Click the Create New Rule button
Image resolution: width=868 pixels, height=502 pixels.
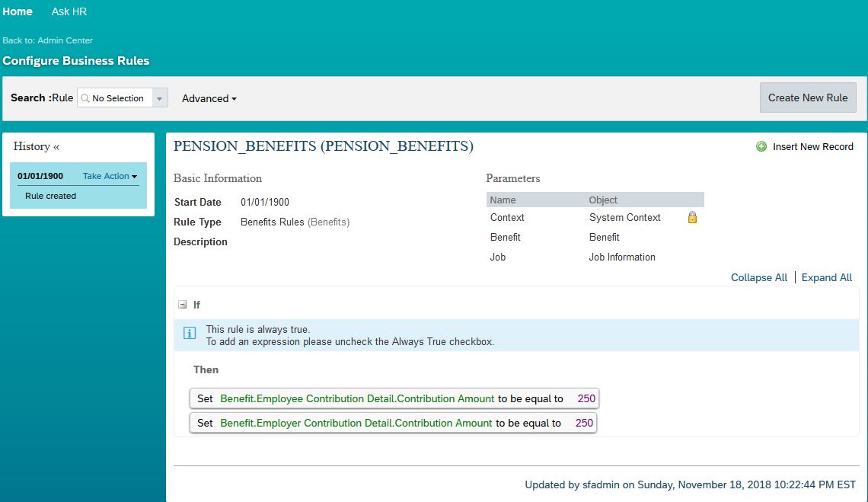click(808, 98)
